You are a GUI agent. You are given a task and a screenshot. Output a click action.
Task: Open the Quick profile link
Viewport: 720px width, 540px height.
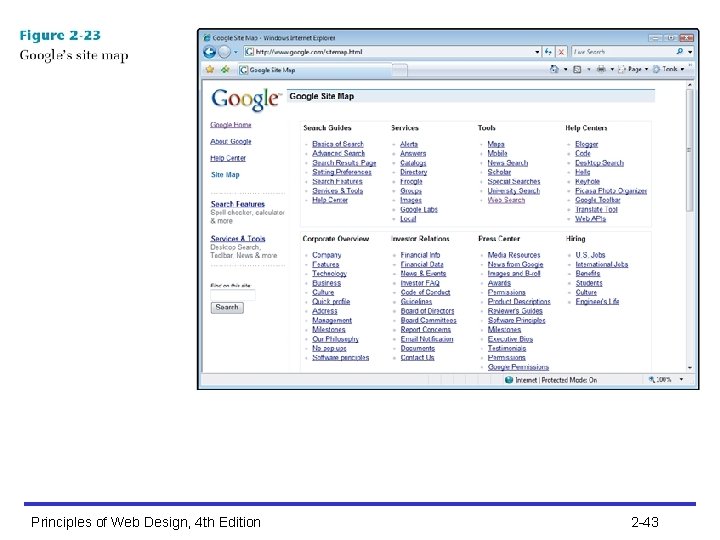(331, 302)
